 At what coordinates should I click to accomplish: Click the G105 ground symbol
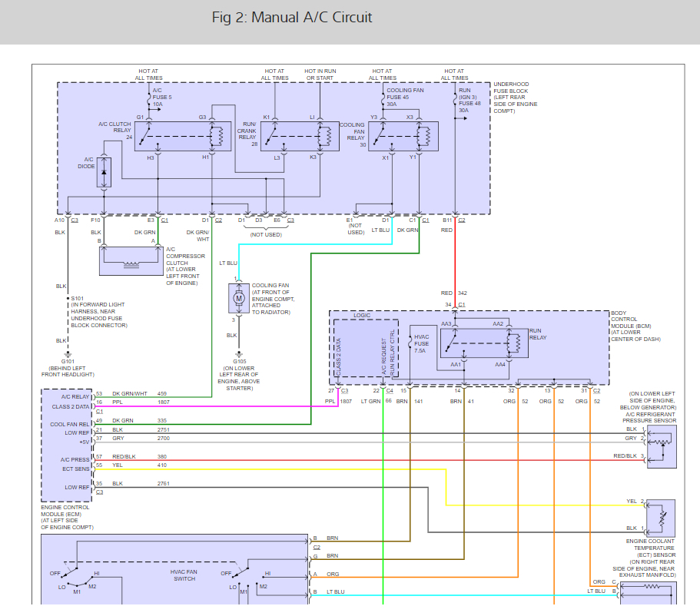(x=239, y=355)
